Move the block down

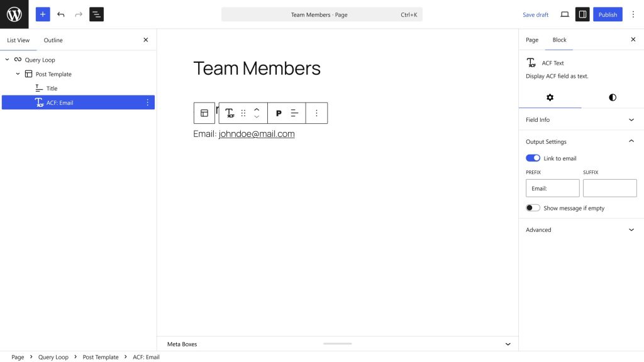tap(257, 117)
